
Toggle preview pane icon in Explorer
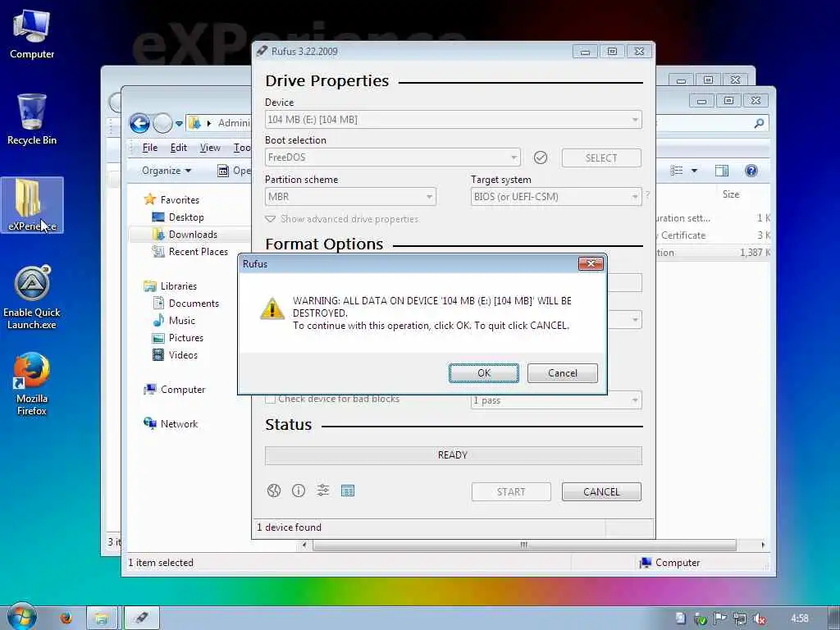(722, 171)
